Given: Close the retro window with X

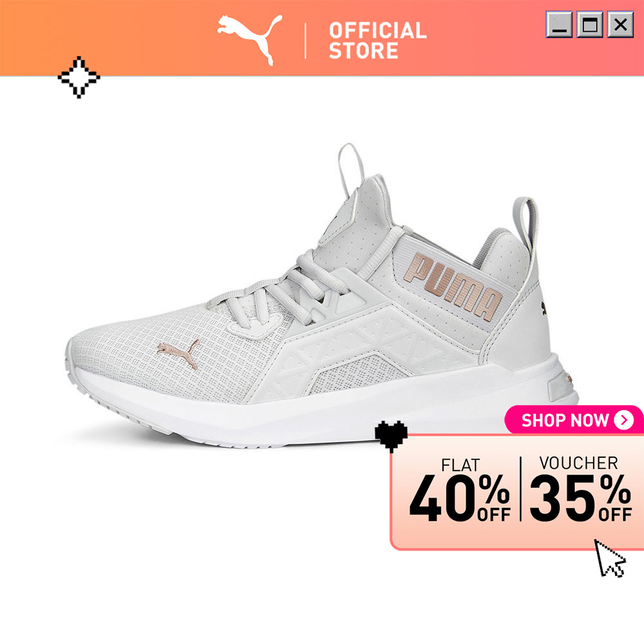Looking at the screenshot, I should pyautogui.click(x=620, y=24).
